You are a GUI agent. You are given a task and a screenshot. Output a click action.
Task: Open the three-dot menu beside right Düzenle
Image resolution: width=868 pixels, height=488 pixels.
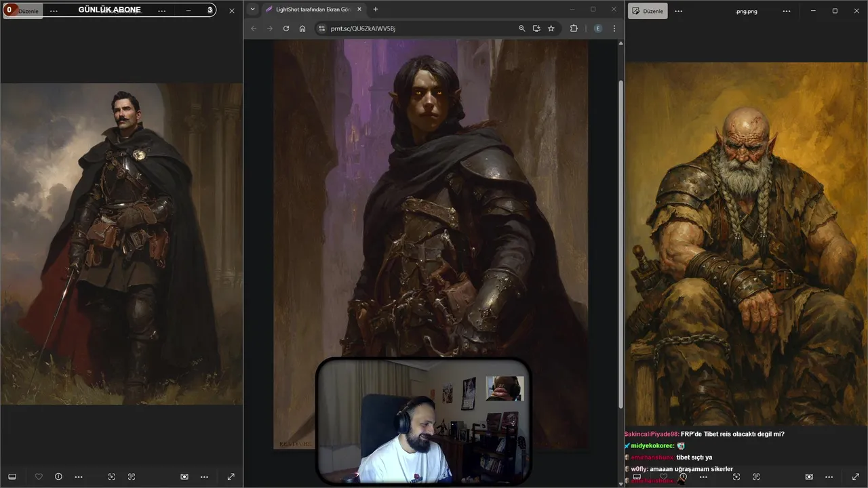680,11
